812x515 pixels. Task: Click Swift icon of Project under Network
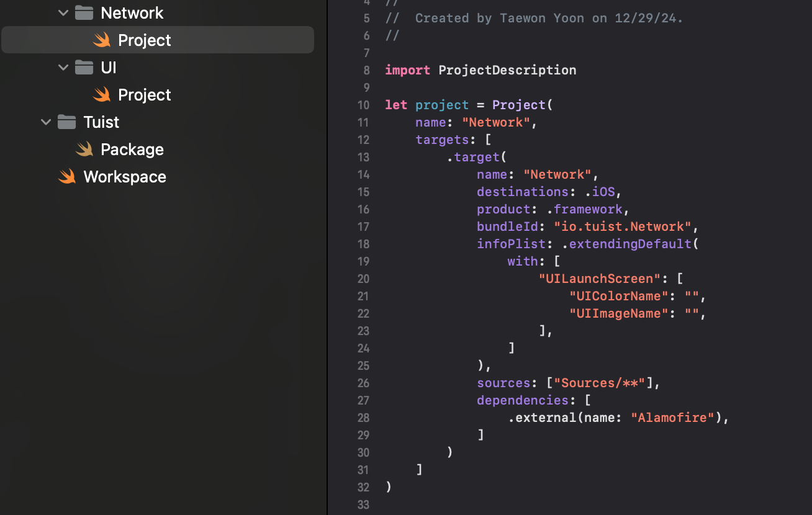click(102, 40)
